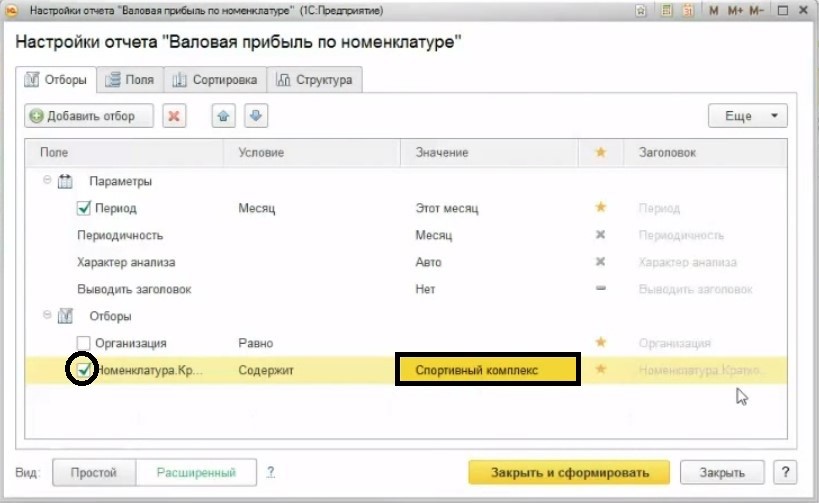Open the Еще dropdown menu

(747, 116)
